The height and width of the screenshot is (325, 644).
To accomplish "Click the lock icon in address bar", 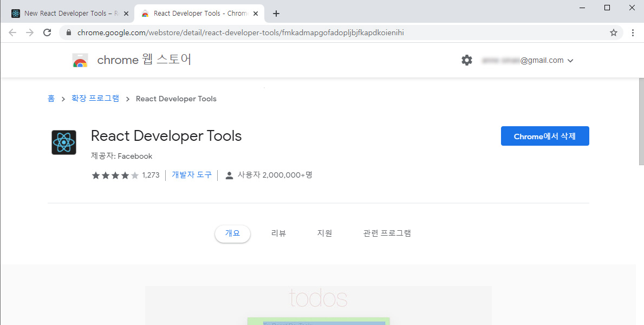I will click(69, 32).
